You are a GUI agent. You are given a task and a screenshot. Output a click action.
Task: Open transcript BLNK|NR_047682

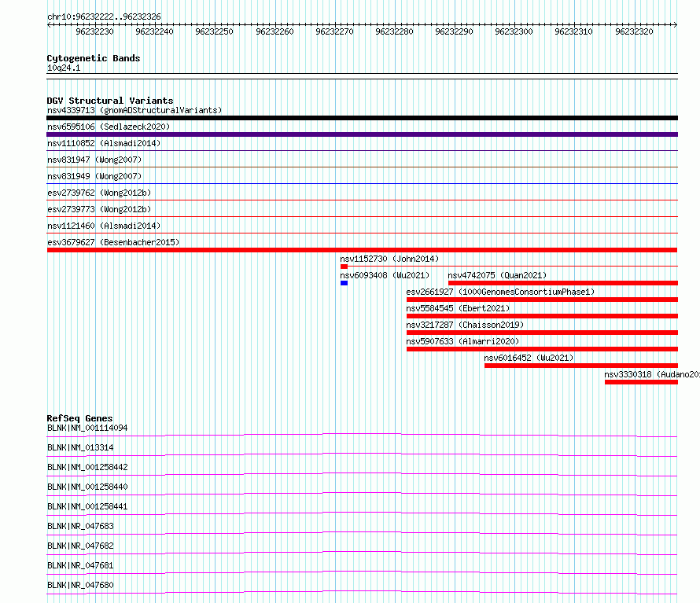pyautogui.click(x=80, y=546)
